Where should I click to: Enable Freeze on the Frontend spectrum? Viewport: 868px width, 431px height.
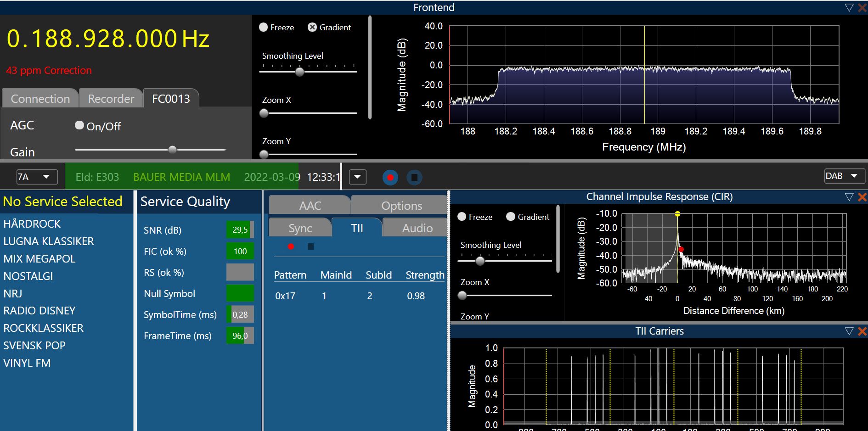264,27
